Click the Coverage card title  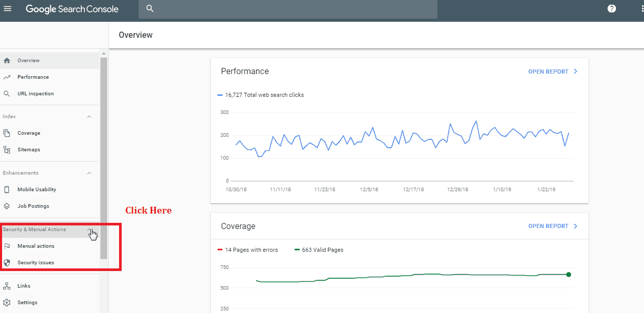coord(238,226)
